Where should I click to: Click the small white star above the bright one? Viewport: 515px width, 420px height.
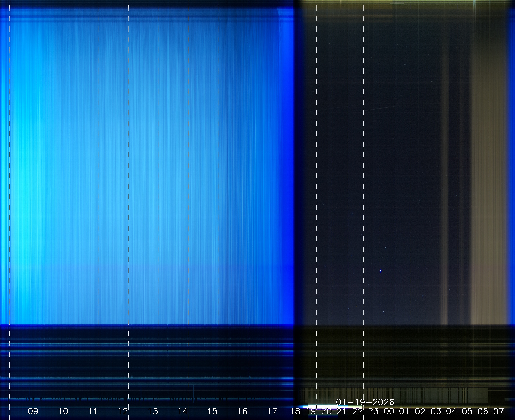tap(352, 214)
